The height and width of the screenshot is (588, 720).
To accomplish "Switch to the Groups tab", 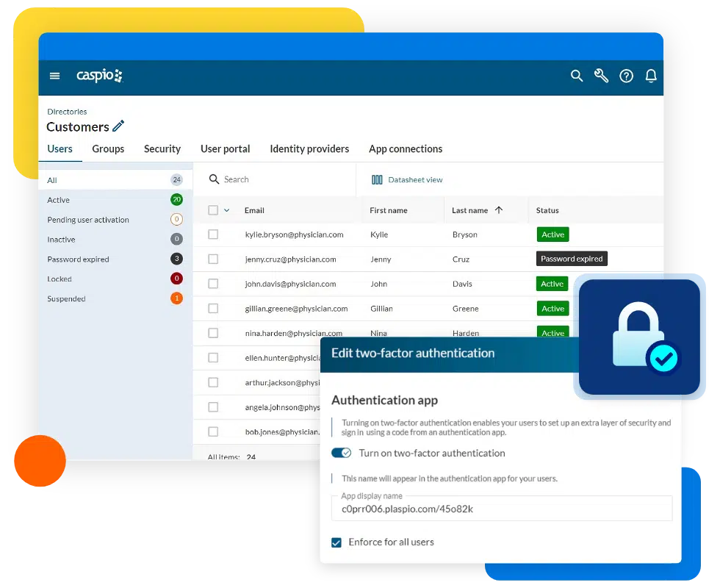I will (x=108, y=148).
